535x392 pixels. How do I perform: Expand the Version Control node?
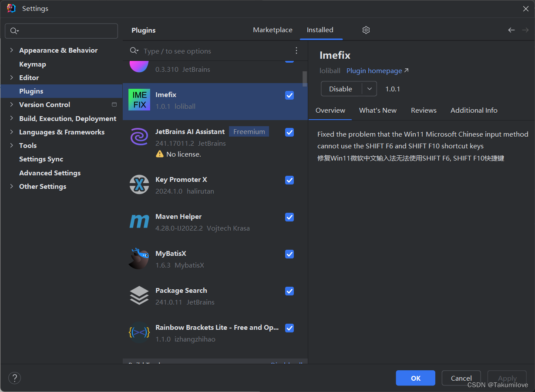(x=11, y=104)
